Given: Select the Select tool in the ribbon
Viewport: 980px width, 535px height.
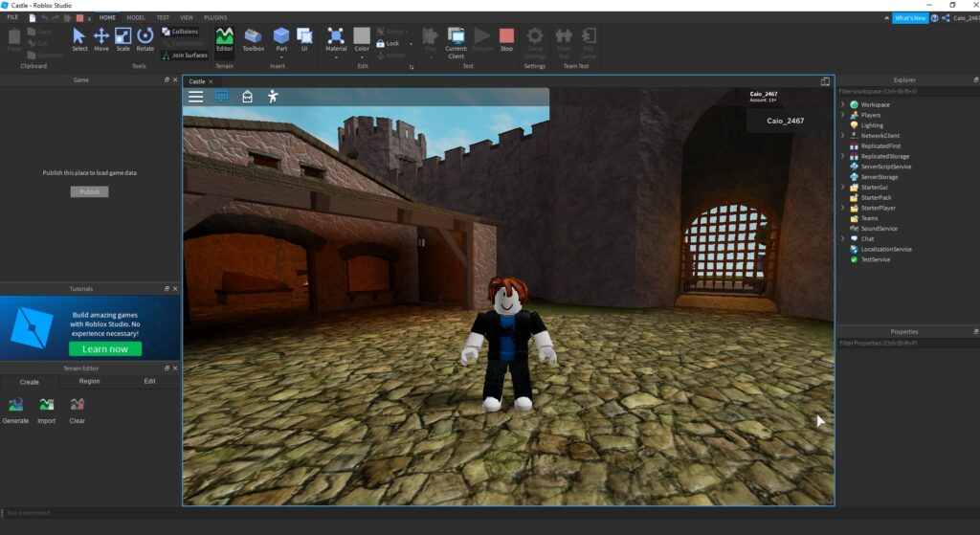Looking at the screenshot, I should 79,40.
